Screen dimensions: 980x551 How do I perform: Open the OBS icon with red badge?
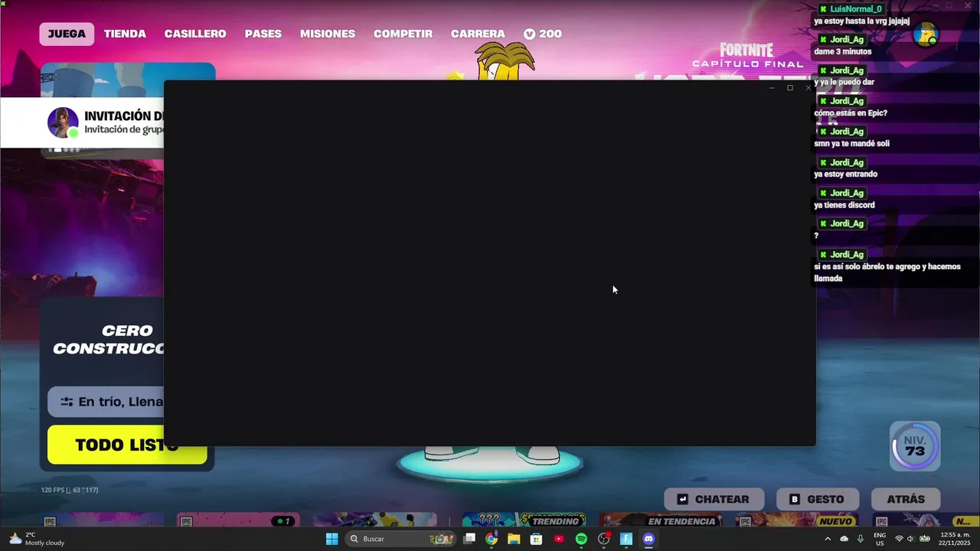[604, 539]
